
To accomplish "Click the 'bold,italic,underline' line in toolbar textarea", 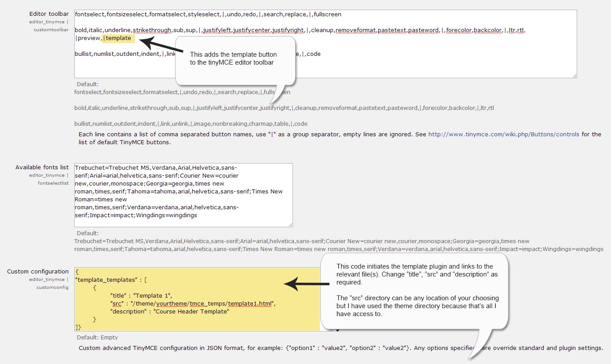I will pos(300,30).
